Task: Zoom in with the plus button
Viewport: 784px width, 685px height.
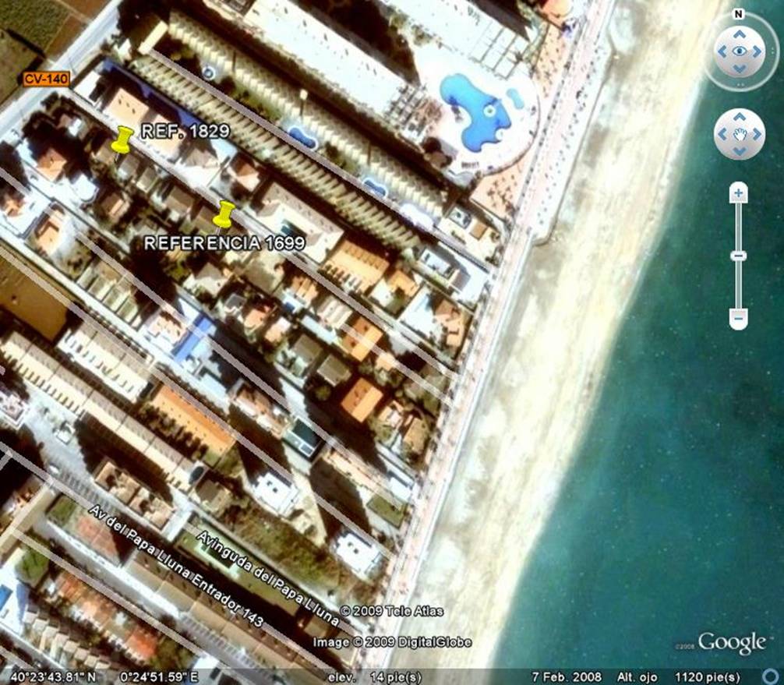Action: (x=739, y=192)
